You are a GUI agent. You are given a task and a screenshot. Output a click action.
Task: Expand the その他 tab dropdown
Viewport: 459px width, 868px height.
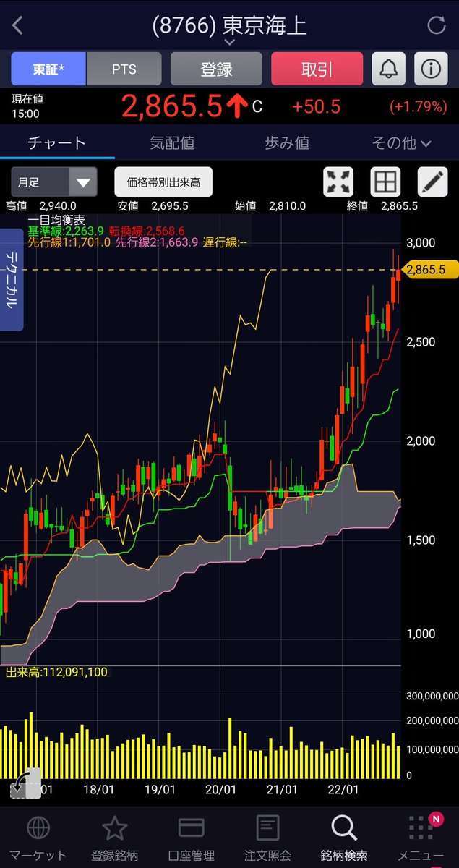coord(401,143)
